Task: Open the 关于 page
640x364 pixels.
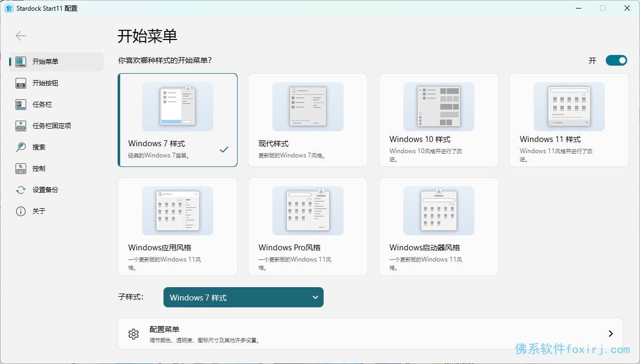Action: (x=56, y=211)
